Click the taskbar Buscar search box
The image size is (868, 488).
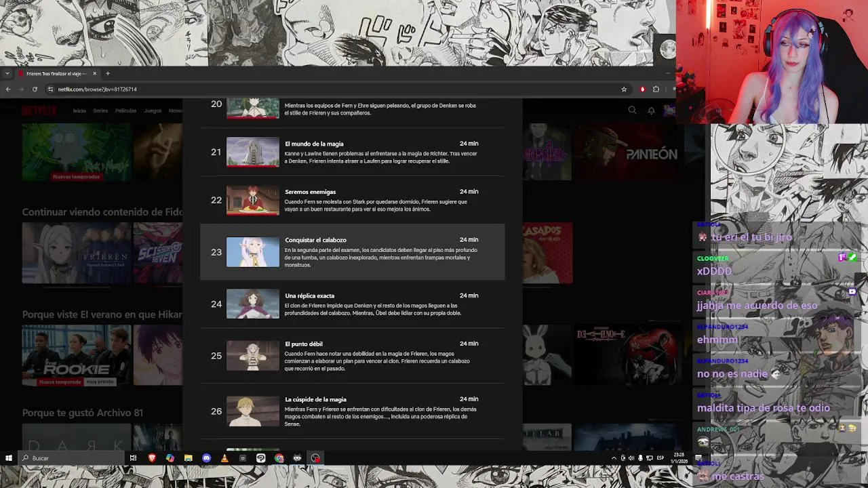pyautogui.click(x=71, y=458)
